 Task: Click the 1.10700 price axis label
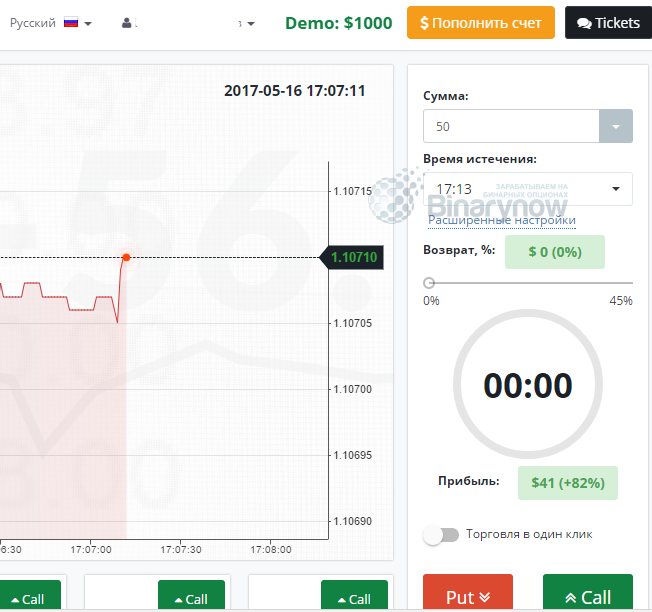pyautogui.click(x=353, y=389)
